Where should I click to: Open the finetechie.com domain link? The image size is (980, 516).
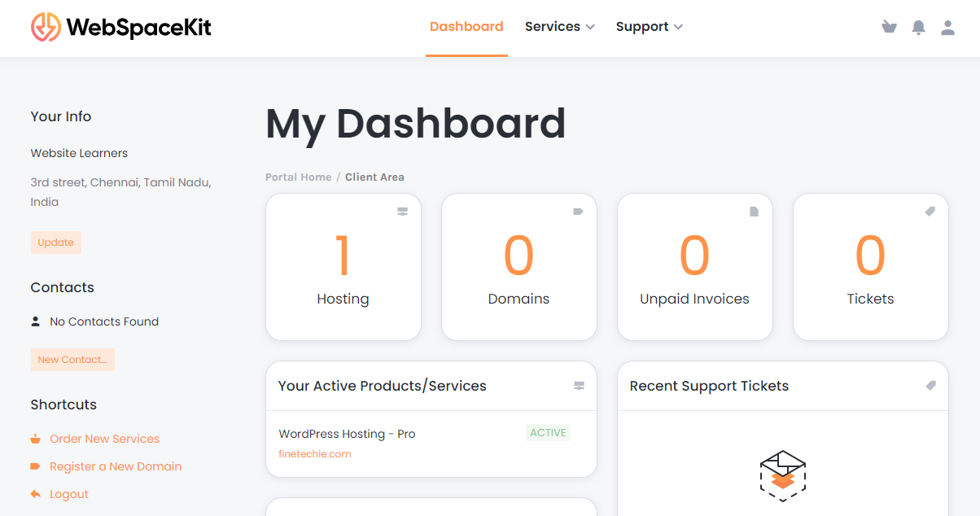coord(315,454)
